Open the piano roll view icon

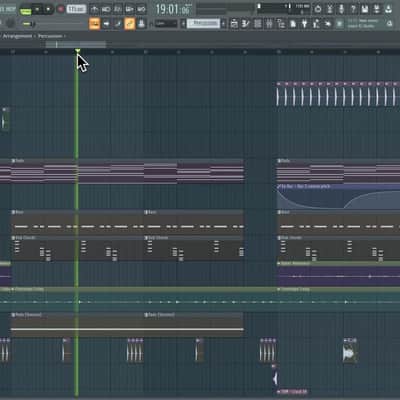tap(246, 24)
